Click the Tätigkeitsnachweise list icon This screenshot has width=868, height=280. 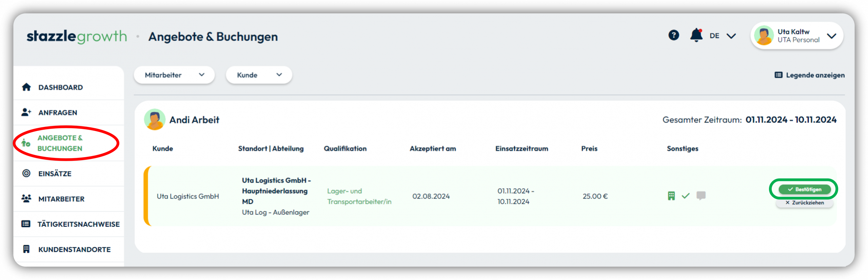[26, 224]
